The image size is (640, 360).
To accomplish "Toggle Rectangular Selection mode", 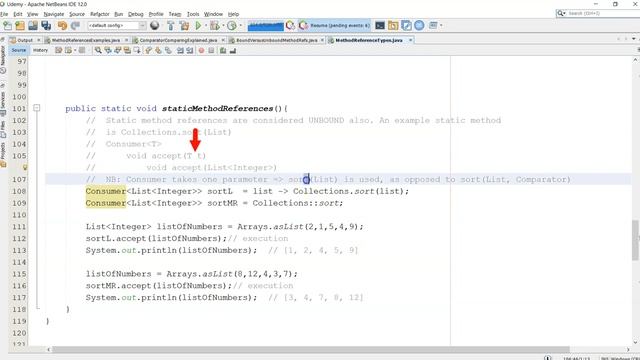I will pos(137,51).
